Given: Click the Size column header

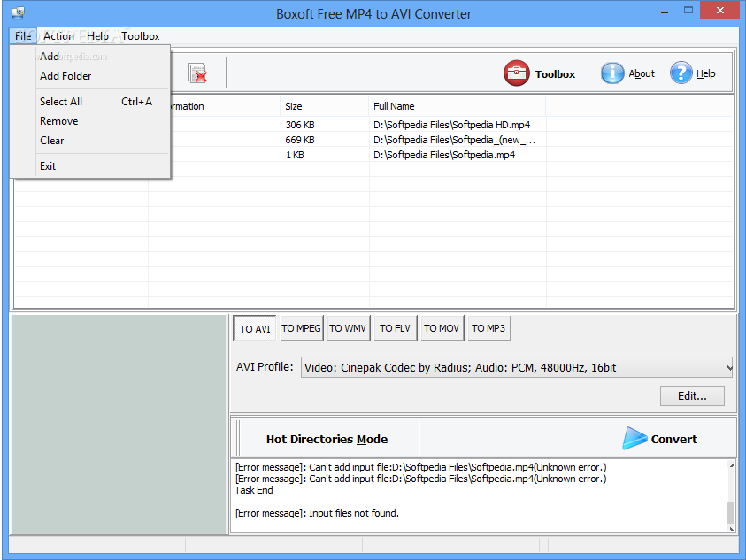Looking at the screenshot, I should pos(325,106).
